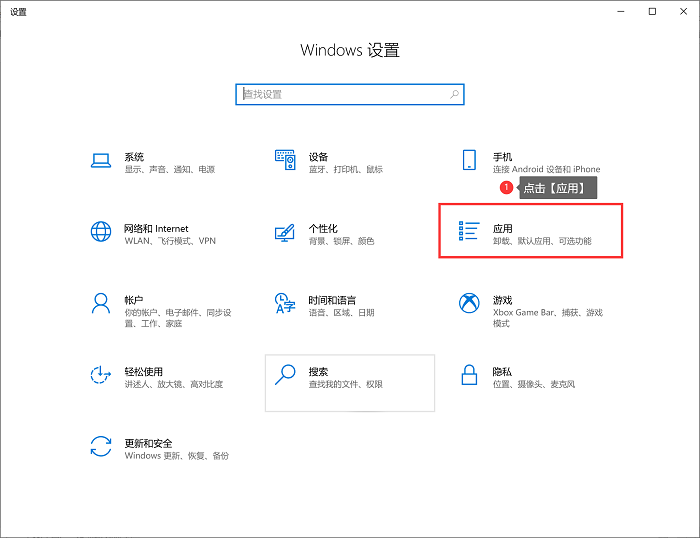Open the Accounts person icon
Screen dimensions: 700x538
[100, 304]
